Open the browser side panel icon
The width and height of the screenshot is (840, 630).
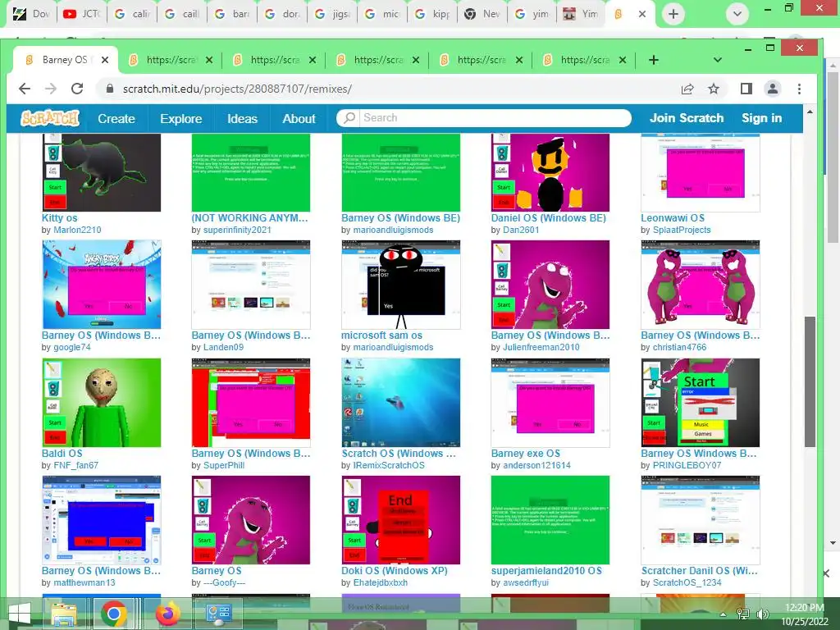pos(746,89)
